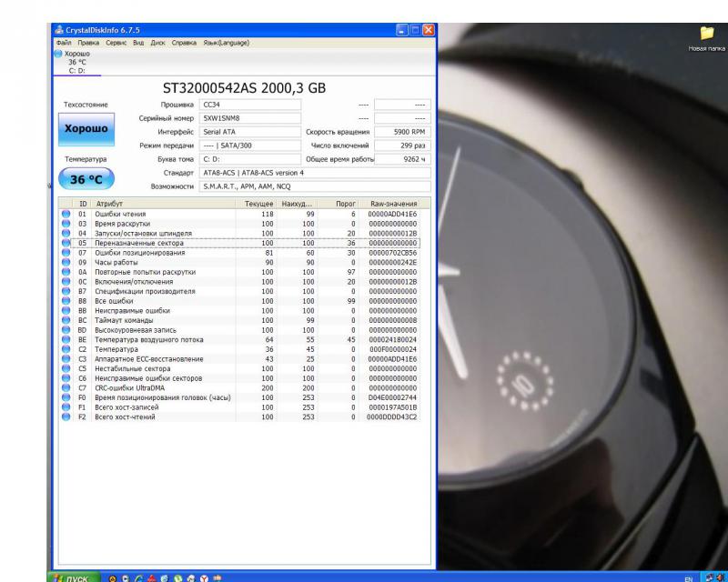Click the status orb for 05 Переназначенные сектора

(x=66, y=243)
